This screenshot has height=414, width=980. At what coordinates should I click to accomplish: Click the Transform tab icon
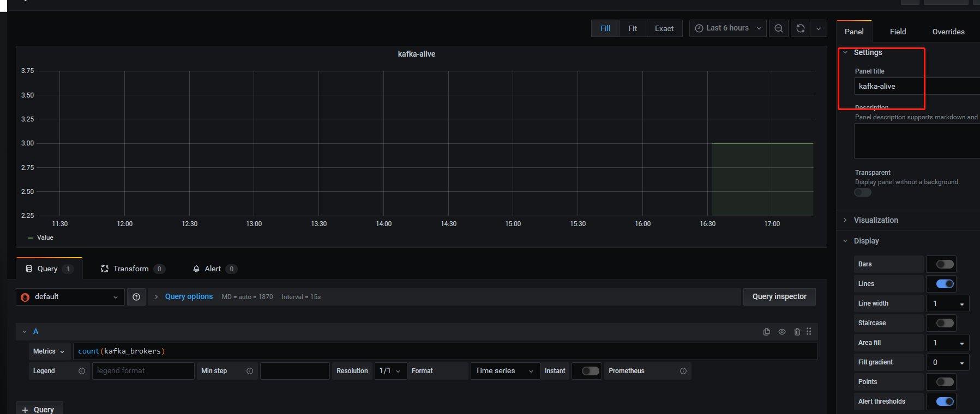click(105, 269)
